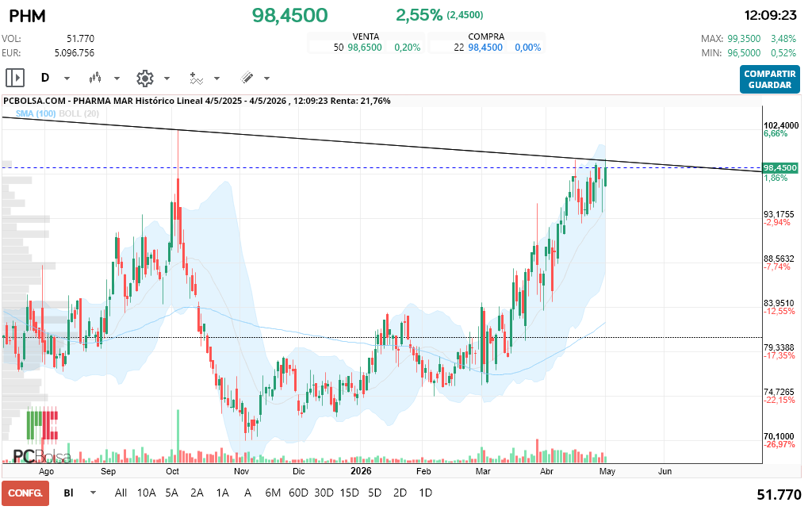
Task: Select the 6M time range
Action: coord(273,493)
